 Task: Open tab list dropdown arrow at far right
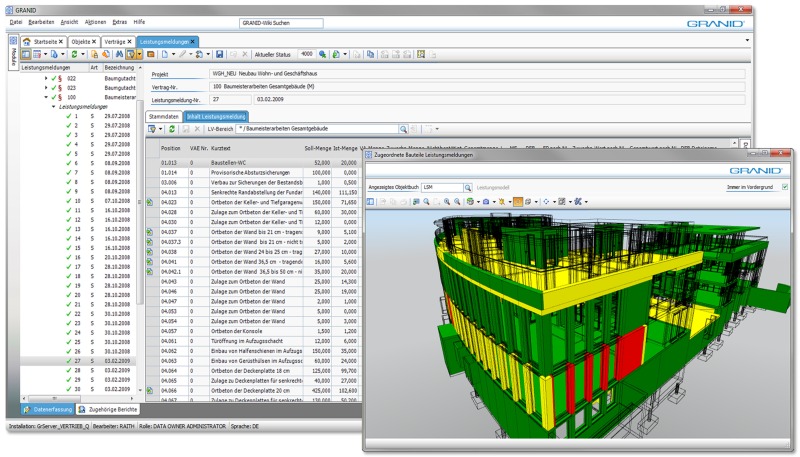point(747,40)
